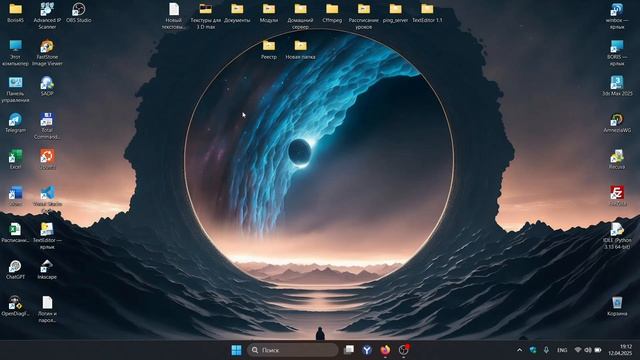Open the BORIS — ярлык shortcut
Screen dimensions: 640x360
point(617,53)
